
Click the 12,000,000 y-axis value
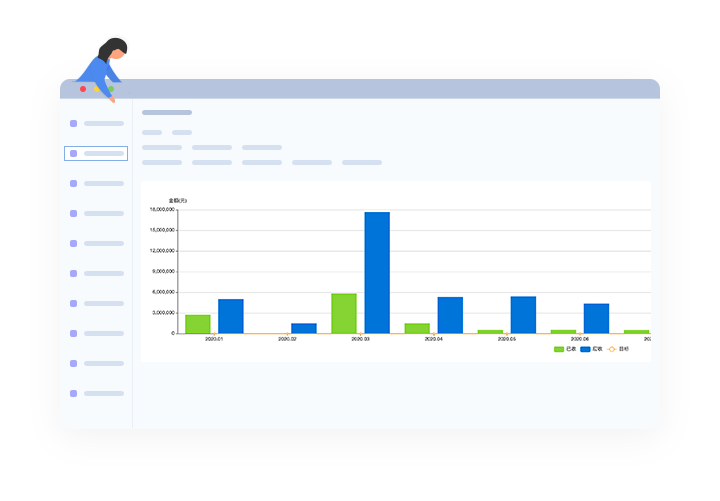(x=162, y=251)
